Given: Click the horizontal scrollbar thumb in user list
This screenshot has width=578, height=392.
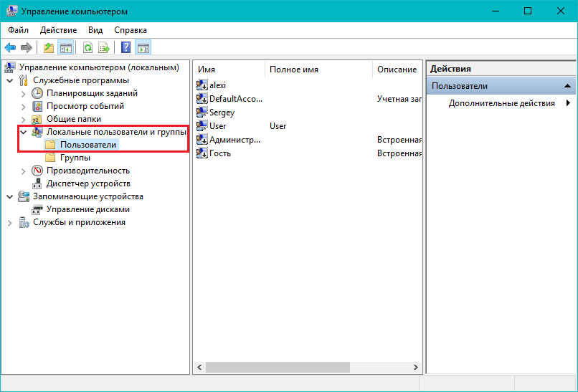Looking at the screenshot, I should 278,368.
